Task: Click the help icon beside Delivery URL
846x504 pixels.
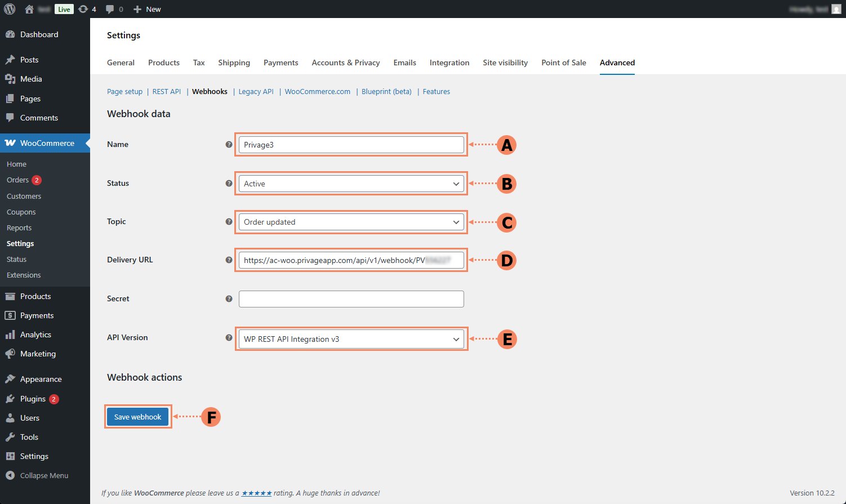Action: point(229,260)
